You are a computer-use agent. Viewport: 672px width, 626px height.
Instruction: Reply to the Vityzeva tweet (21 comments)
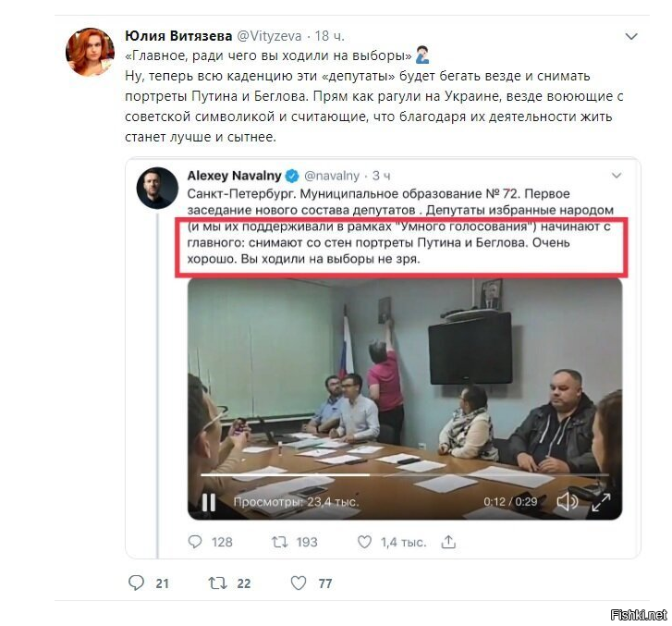coord(136,583)
